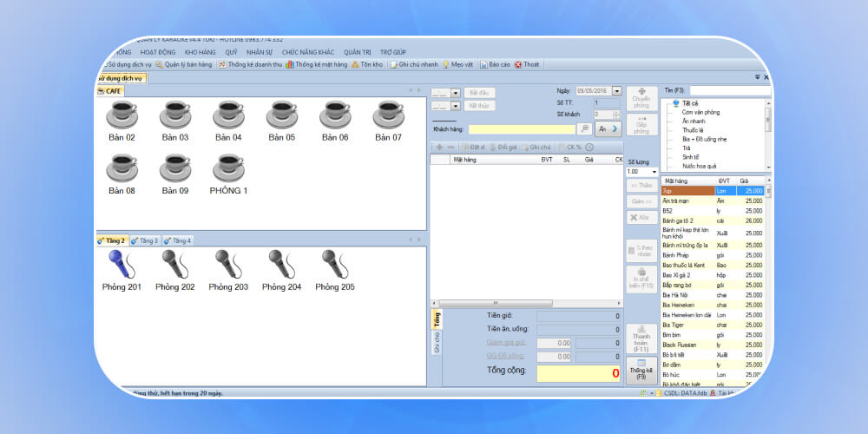Select the Bàn 05 coffee cup
The height and width of the screenshot is (434, 868).
click(281, 115)
